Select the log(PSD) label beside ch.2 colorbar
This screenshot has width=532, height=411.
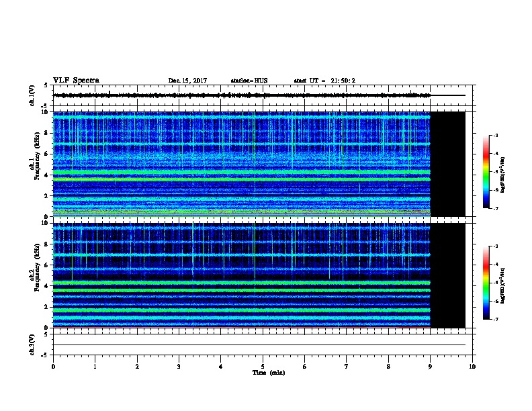pyautogui.click(x=502, y=285)
